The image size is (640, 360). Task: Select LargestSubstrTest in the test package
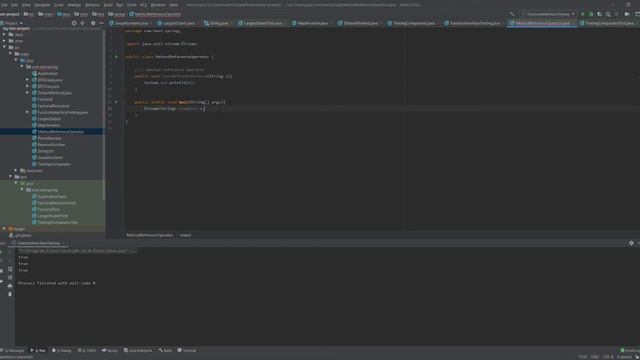(x=53, y=216)
